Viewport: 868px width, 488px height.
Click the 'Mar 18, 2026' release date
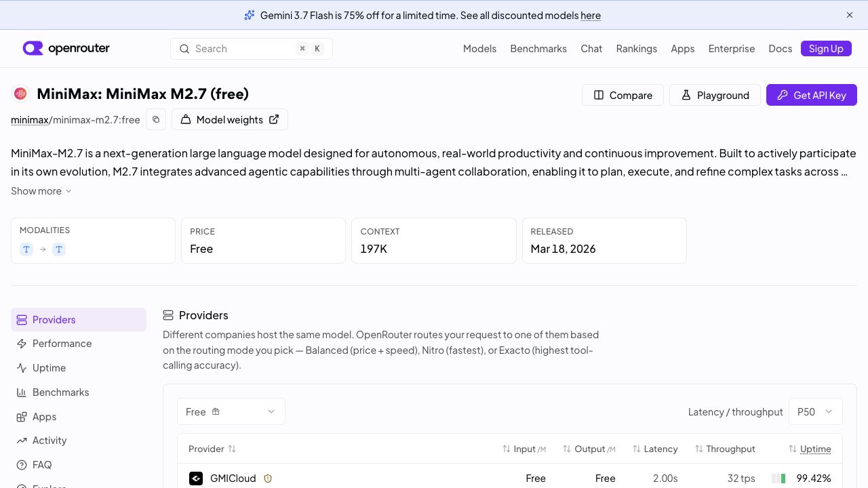tap(563, 249)
